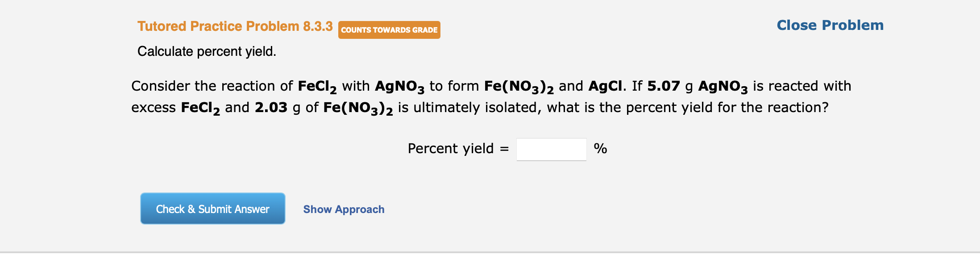The height and width of the screenshot is (259, 980).
Task: Click the orange grade indicator badge
Action: pyautogui.click(x=389, y=30)
